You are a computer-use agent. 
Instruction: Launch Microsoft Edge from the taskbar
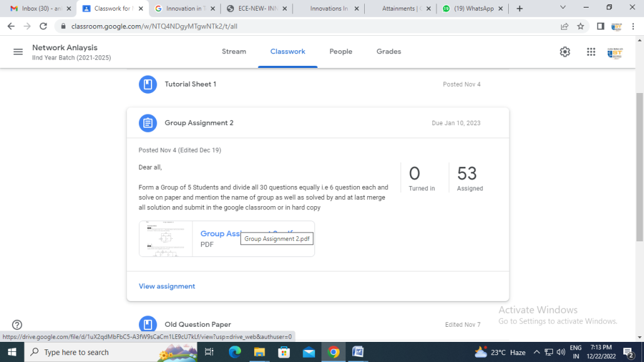(235, 352)
